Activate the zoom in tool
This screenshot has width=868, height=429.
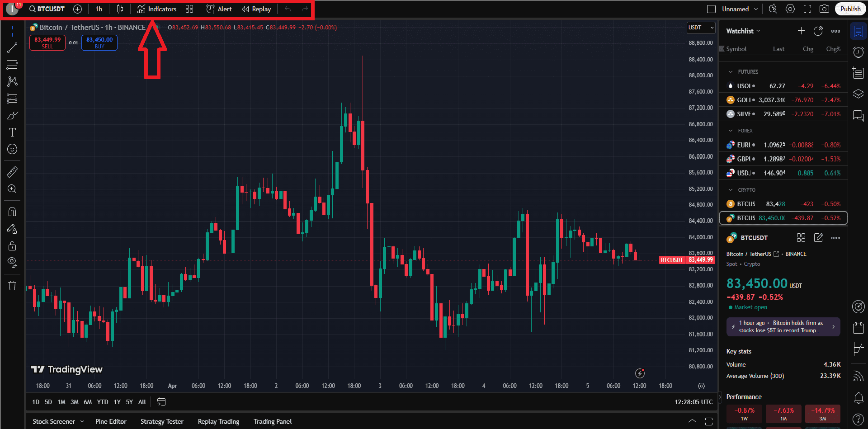pos(12,189)
